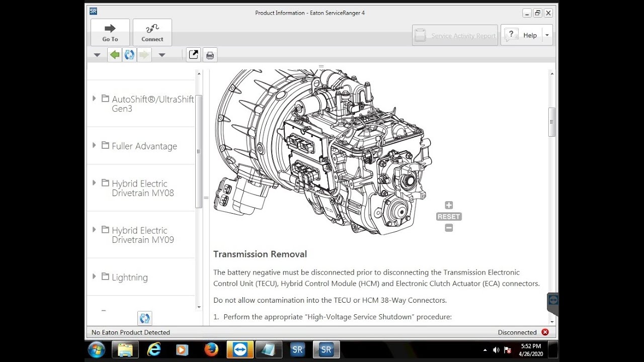Open the Windows Start menu
644x362 pixels.
pyautogui.click(x=96, y=350)
